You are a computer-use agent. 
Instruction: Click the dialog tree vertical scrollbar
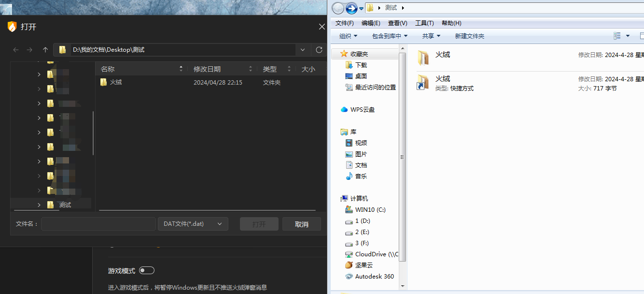(x=93, y=133)
